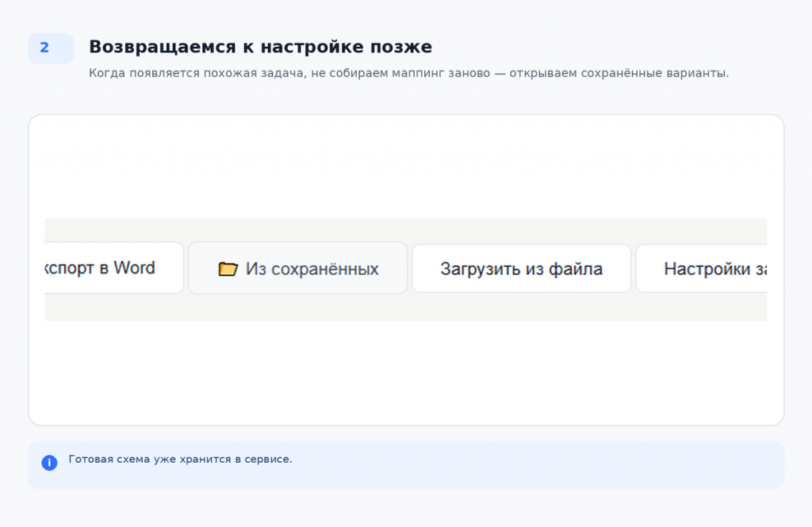Screen dimensions: 812x527
Task: Click the phrase «открываем сохранённые варианты» in subtitle
Action: tap(619, 73)
